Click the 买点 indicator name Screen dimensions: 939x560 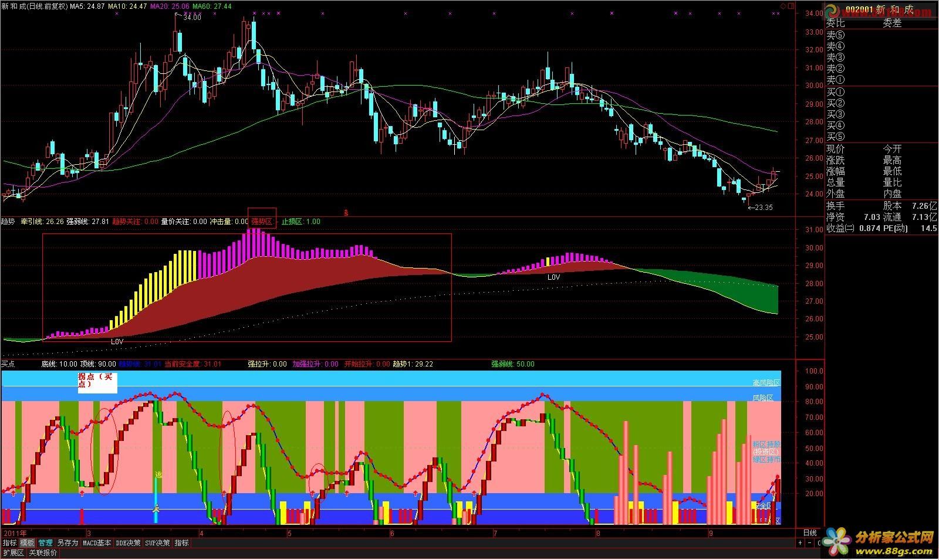point(8,364)
